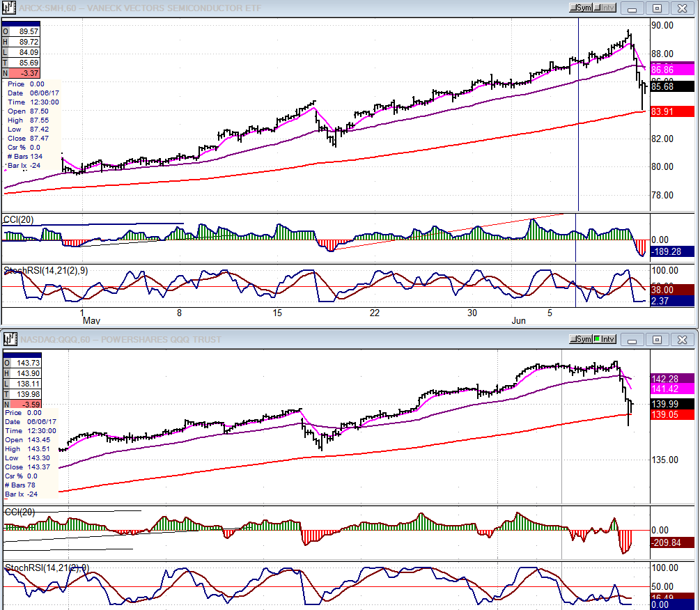700x610 pixels.
Task: Click the high value 143.90 in the QQQ quote box
Action: pyautogui.click(x=26, y=373)
